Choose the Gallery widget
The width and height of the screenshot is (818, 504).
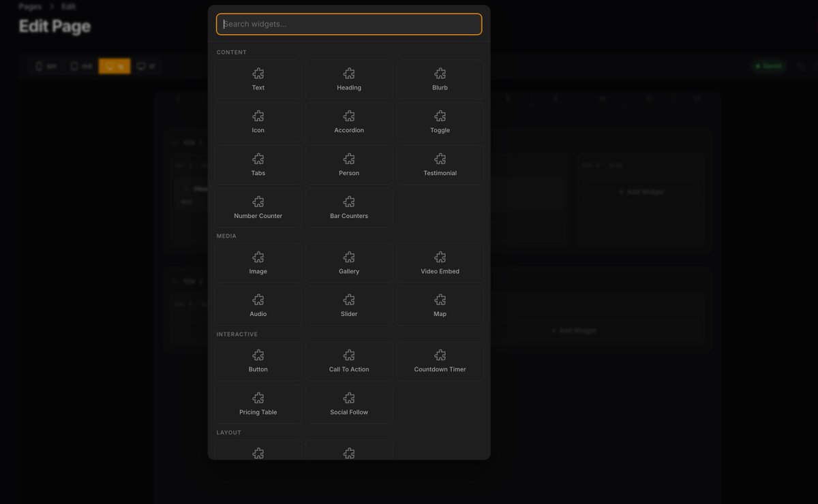click(349, 263)
